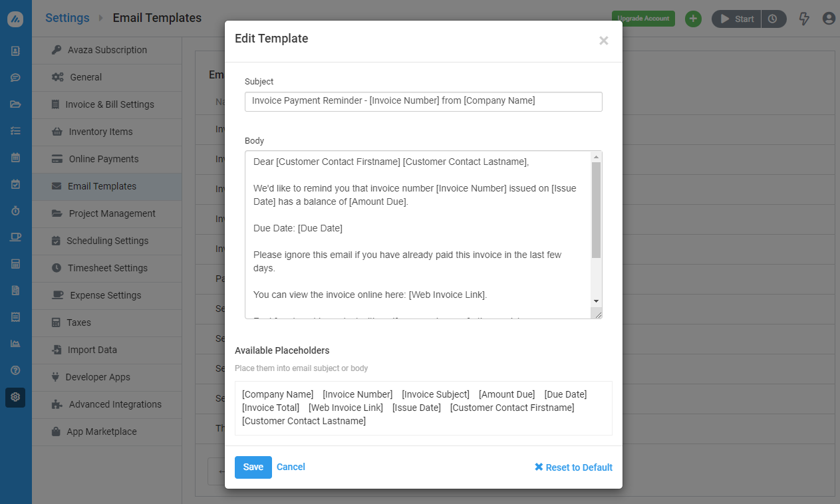840x504 pixels.
Task: Save the email template
Action: pos(253,467)
